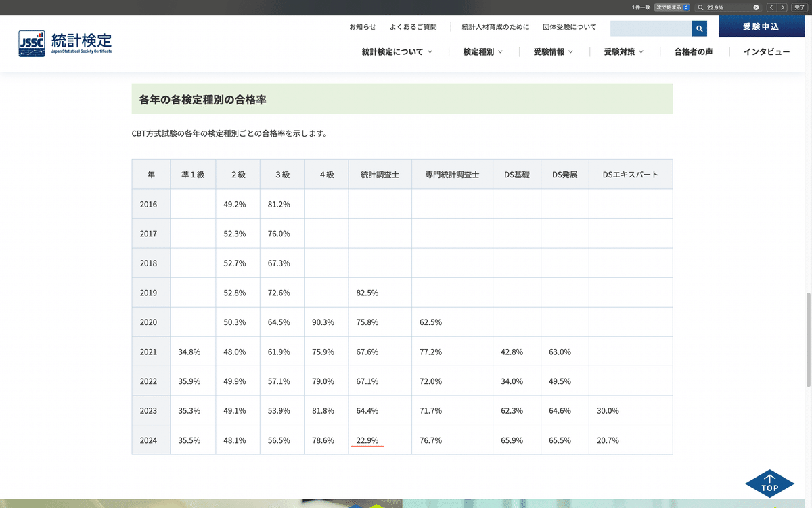Go to next find match arrow

pos(782,7)
